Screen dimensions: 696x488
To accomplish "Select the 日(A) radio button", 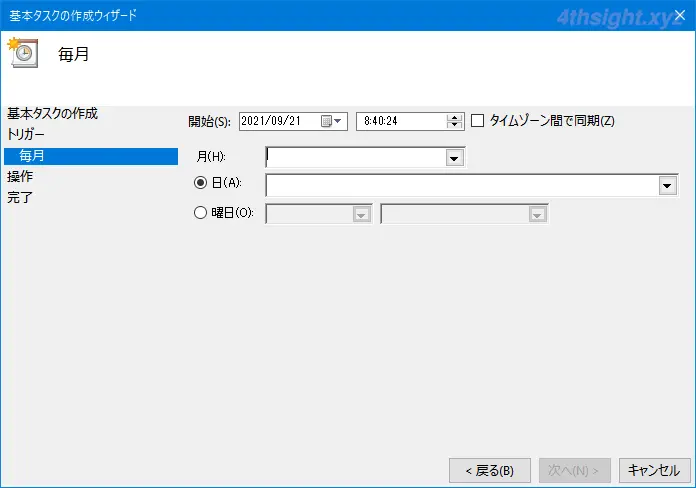I will [x=201, y=183].
